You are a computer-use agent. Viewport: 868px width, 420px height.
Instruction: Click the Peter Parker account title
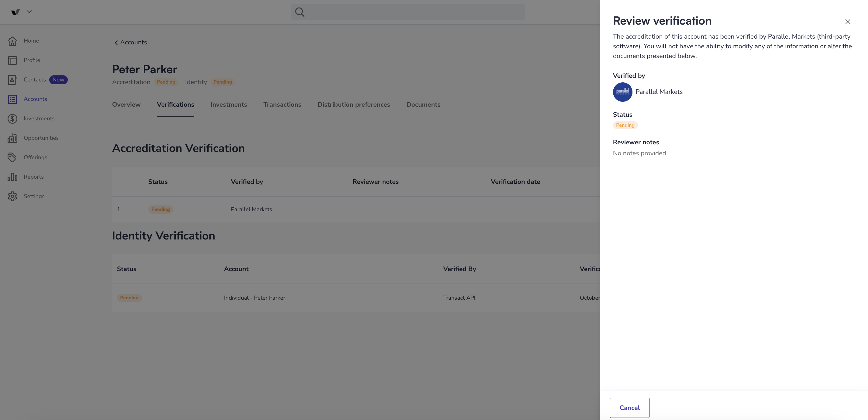pyautogui.click(x=145, y=69)
